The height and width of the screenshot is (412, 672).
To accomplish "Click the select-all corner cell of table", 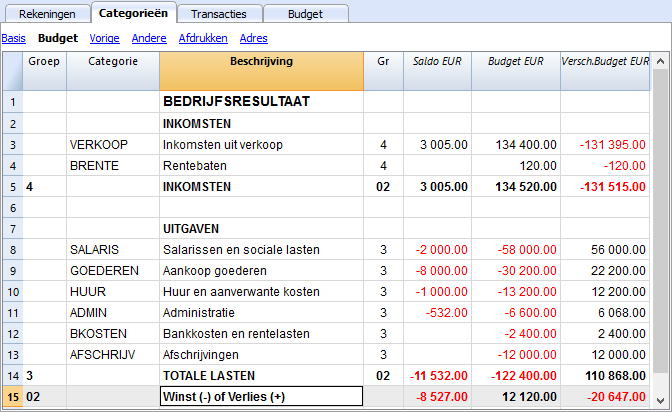I will point(13,71).
